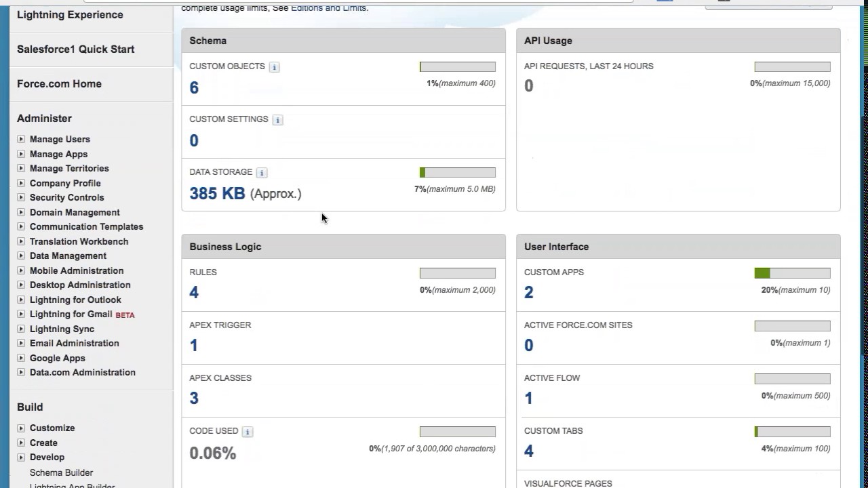Viewport: 868px width, 488px height.
Task: Open Google Apps in sidebar
Action: pos(58,358)
